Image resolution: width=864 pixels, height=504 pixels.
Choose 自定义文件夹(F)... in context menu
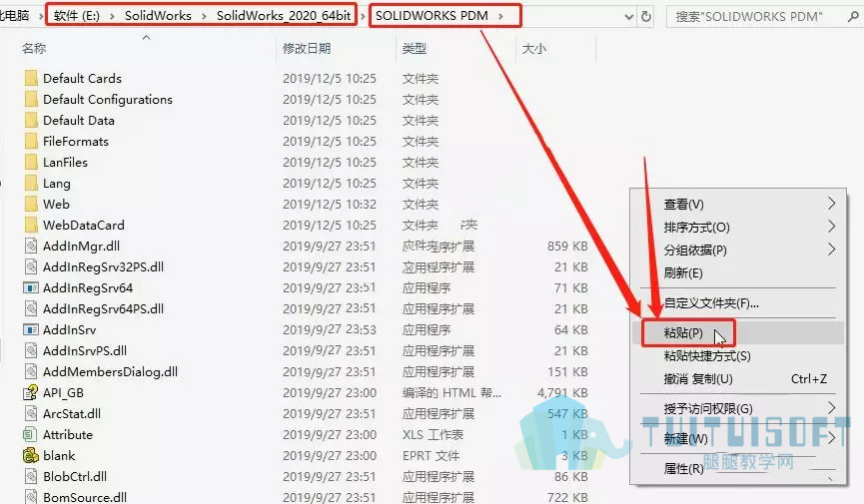[x=738, y=303]
